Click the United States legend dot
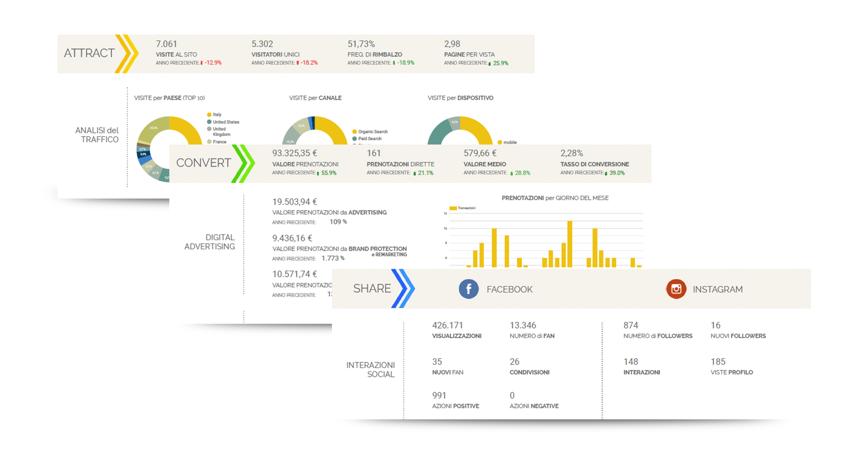 coord(209,122)
